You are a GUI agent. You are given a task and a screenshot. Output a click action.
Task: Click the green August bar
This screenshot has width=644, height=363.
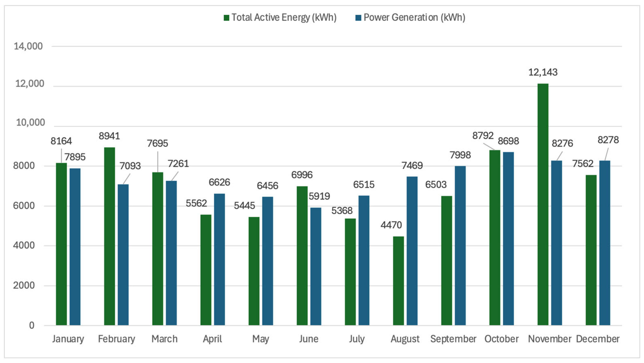point(398,281)
